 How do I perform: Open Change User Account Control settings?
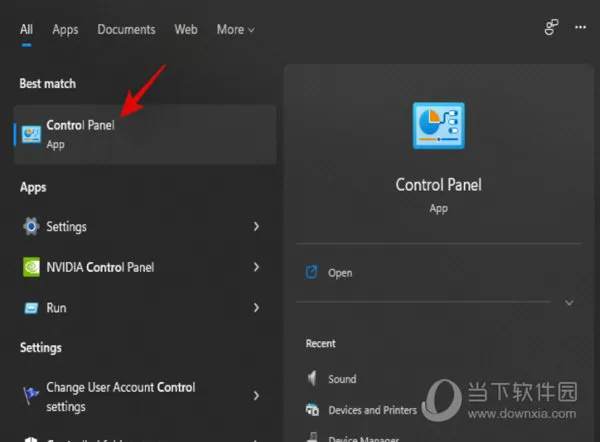(121, 397)
